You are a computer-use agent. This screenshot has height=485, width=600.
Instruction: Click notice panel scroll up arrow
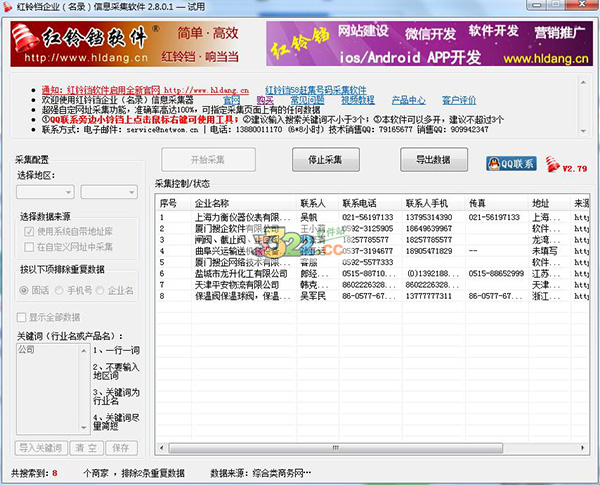[583, 82]
